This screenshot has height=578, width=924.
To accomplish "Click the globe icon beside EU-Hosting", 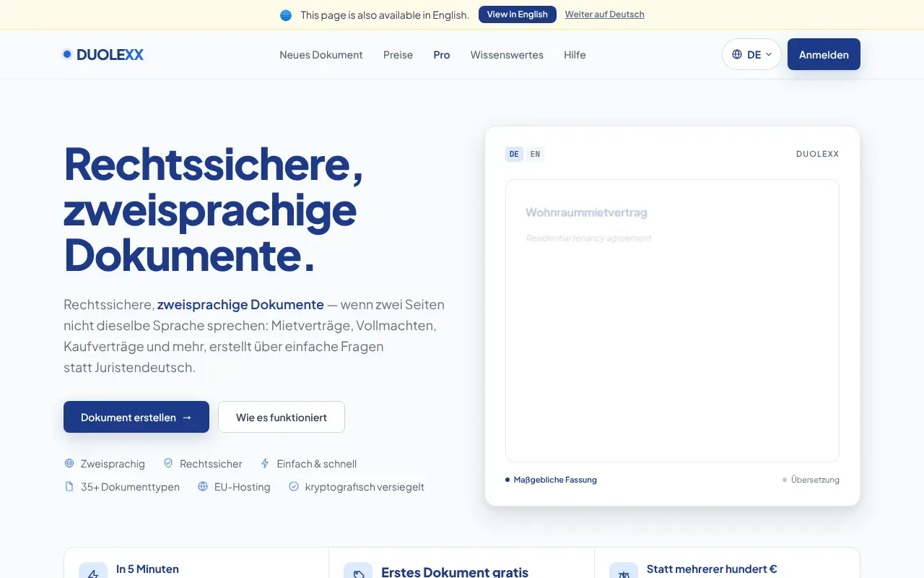I will tap(203, 487).
